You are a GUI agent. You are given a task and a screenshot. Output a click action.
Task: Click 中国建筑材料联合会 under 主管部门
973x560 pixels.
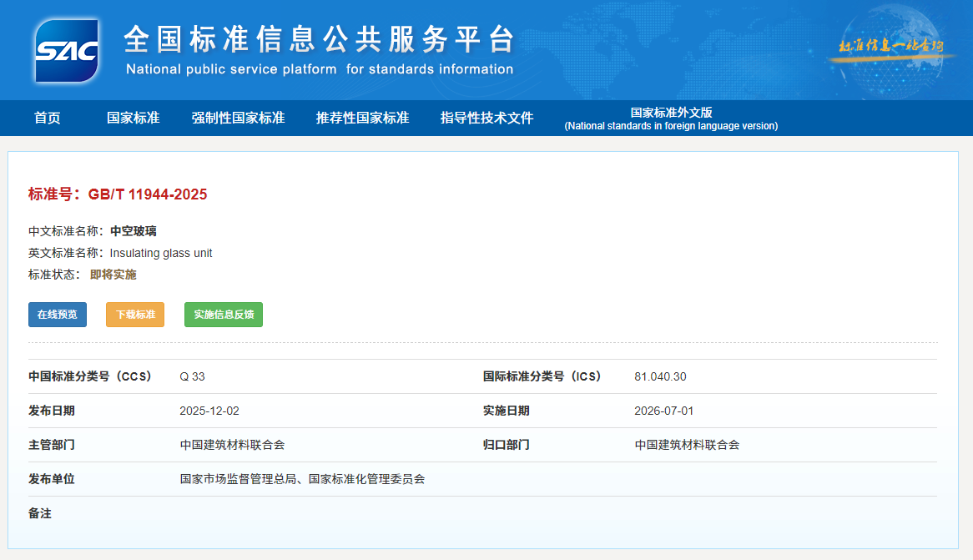(x=232, y=445)
